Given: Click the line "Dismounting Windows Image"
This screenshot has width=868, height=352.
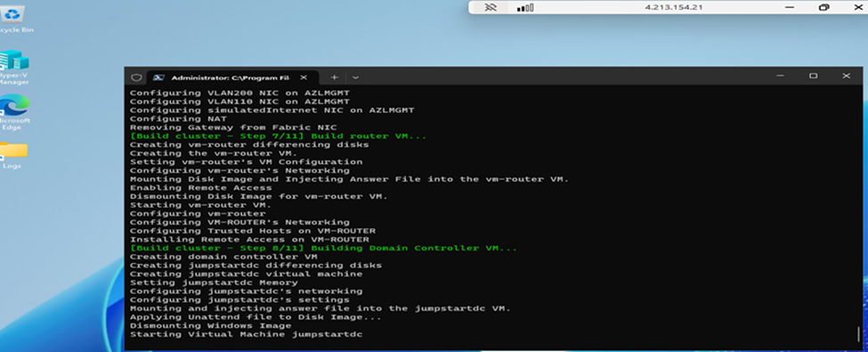Looking at the screenshot, I should pyautogui.click(x=210, y=326).
